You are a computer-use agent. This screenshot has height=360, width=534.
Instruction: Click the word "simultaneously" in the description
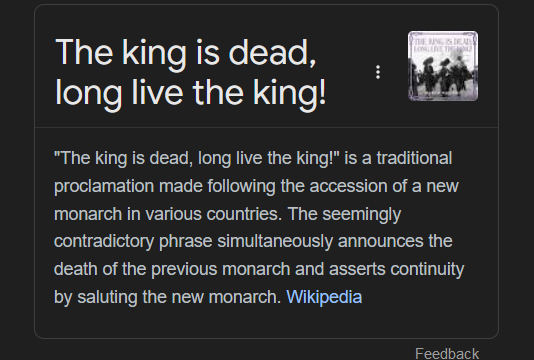pos(275,241)
